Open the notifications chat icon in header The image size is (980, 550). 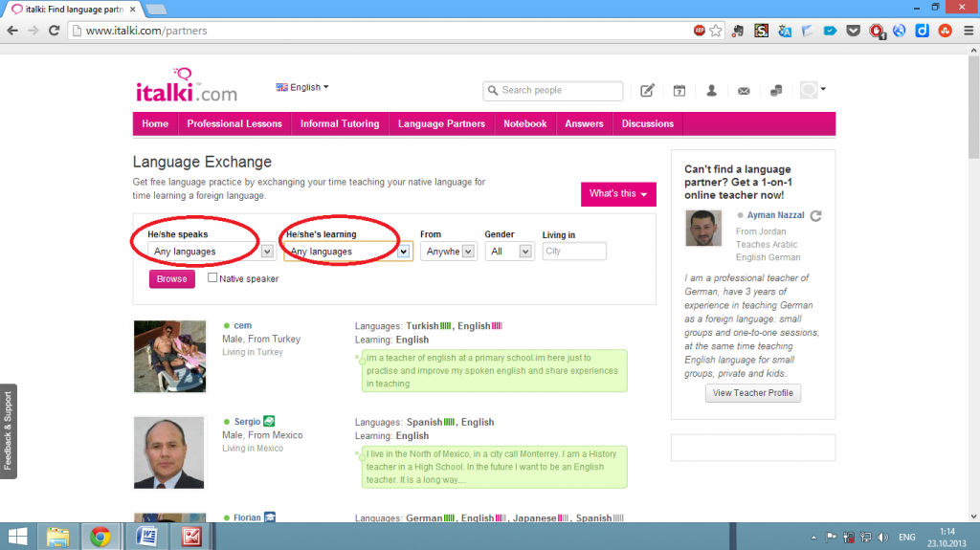click(x=776, y=91)
